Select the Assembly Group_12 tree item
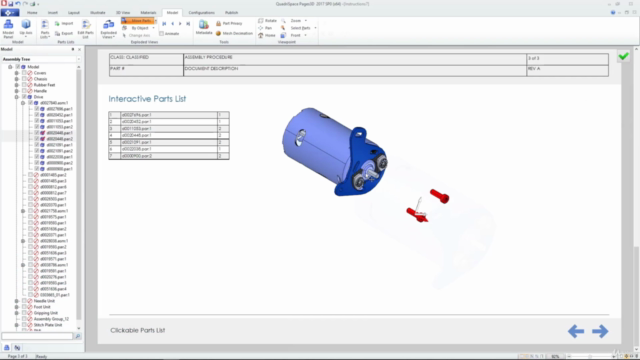 click(51, 319)
